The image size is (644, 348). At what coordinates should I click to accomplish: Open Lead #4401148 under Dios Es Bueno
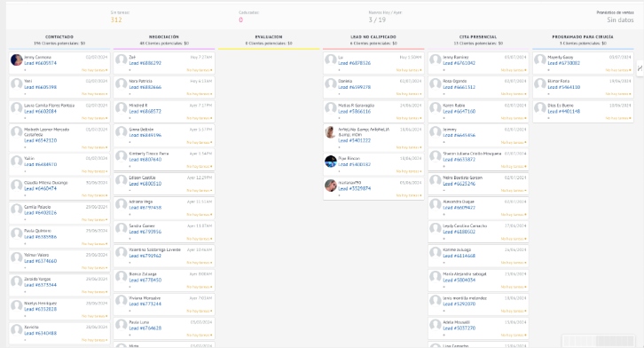pos(564,111)
